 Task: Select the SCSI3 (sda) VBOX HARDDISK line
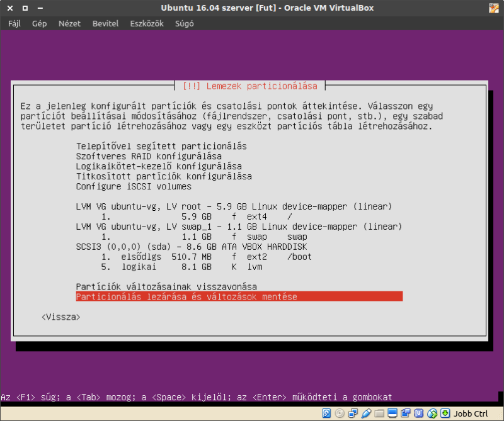[192, 247]
